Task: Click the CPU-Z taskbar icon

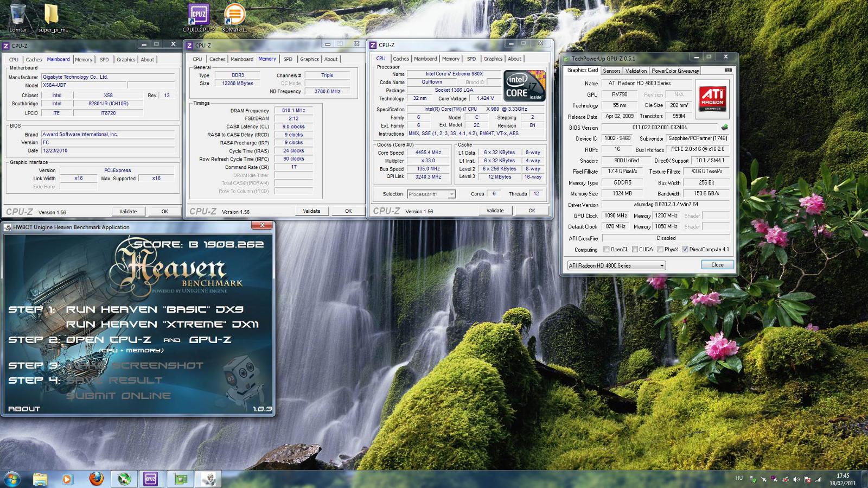Action: click(150, 479)
